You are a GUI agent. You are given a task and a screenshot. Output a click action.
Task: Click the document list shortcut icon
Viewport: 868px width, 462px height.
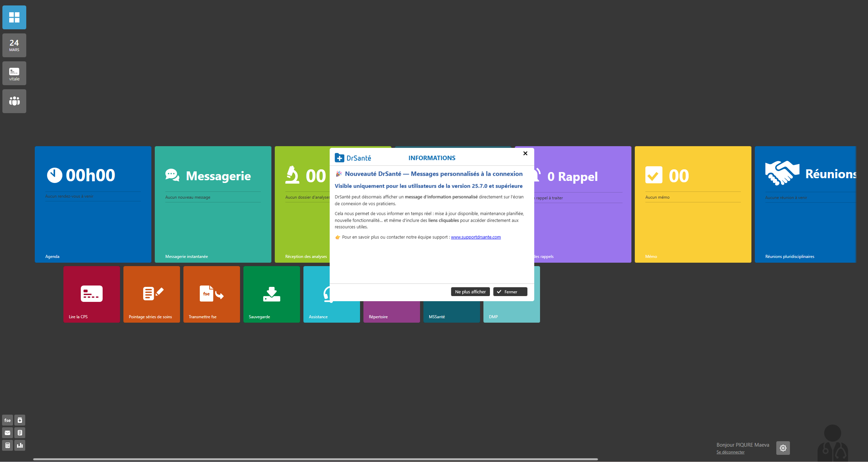[20, 433]
